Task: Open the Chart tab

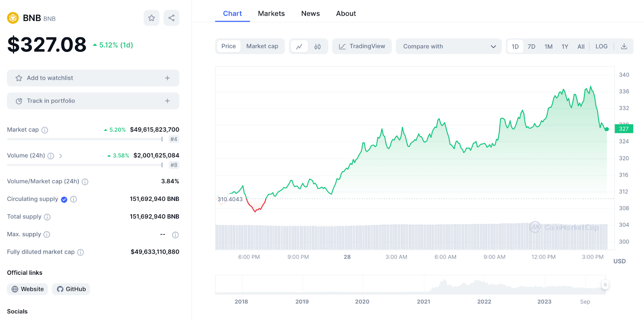Action: pos(233,13)
